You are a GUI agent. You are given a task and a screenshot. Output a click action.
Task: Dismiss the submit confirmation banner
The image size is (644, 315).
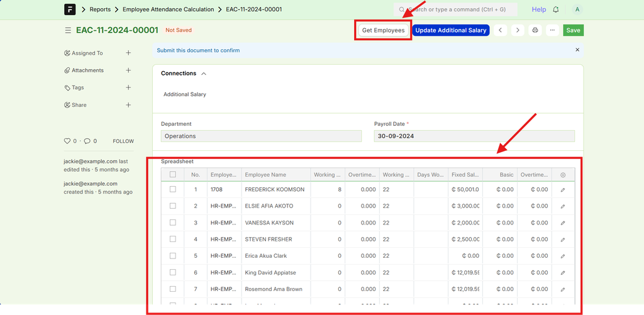[x=577, y=50]
